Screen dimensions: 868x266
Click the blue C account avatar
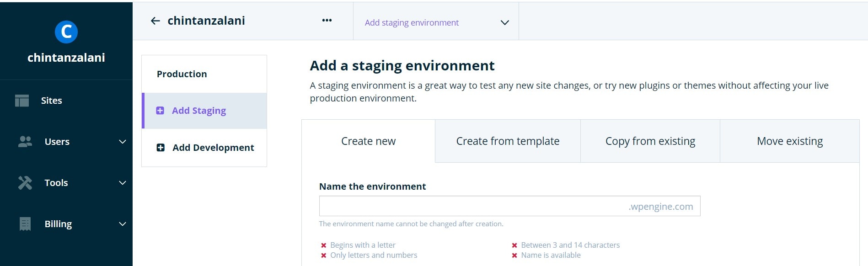point(66,32)
